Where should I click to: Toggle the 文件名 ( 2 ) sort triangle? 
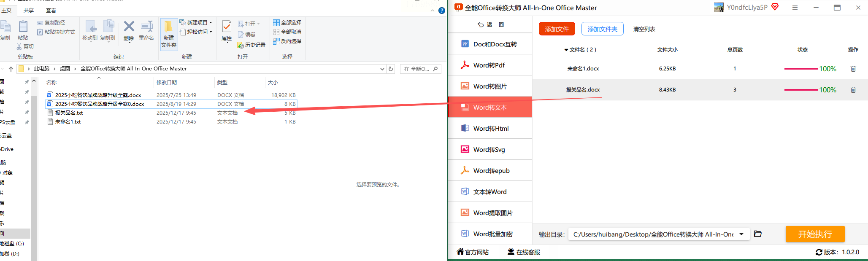[x=566, y=50]
